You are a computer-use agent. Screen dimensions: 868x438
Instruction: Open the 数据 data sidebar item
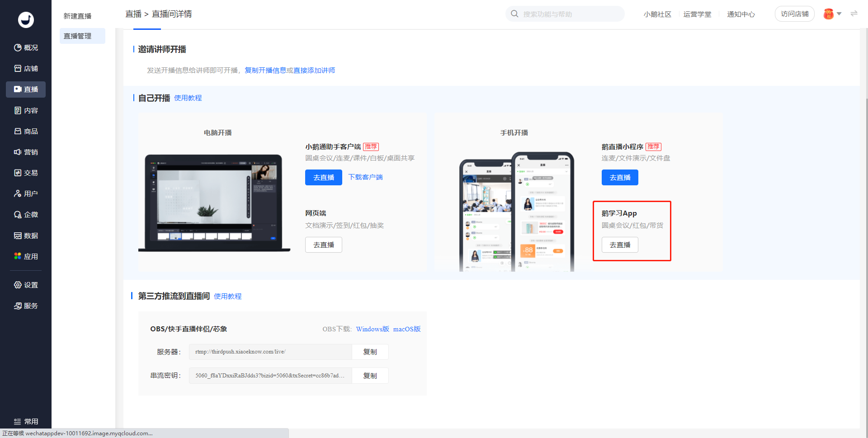[x=26, y=235]
